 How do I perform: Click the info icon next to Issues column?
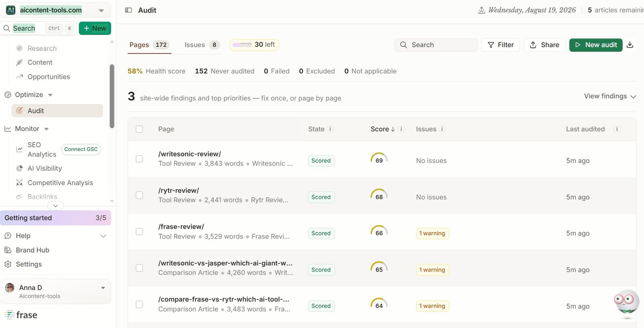(442, 129)
